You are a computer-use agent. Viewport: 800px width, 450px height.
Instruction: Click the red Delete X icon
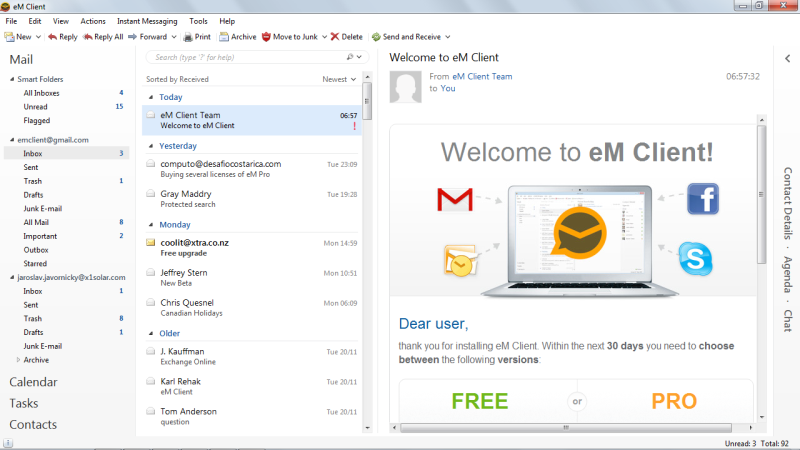[335, 37]
